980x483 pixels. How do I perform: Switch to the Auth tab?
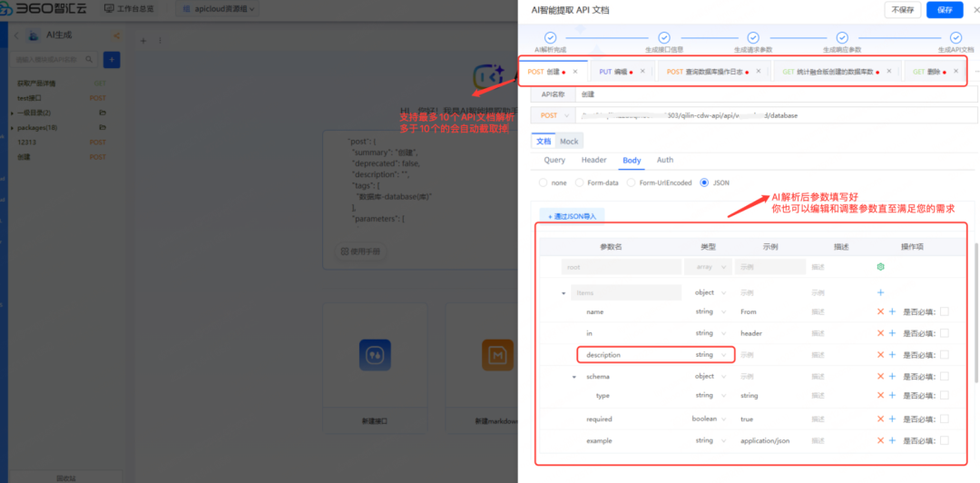pos(665,160)
